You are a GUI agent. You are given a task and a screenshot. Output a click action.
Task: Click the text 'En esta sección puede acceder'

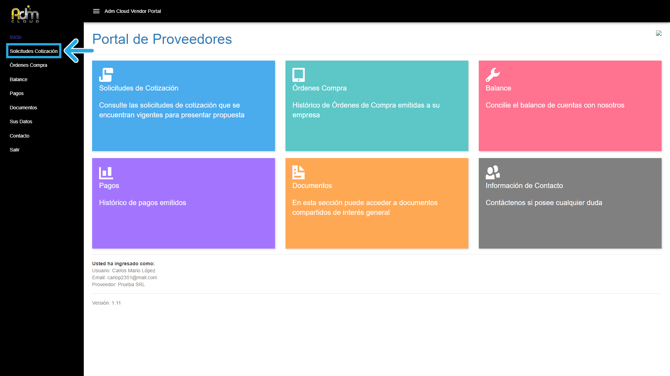pos(342,203)
